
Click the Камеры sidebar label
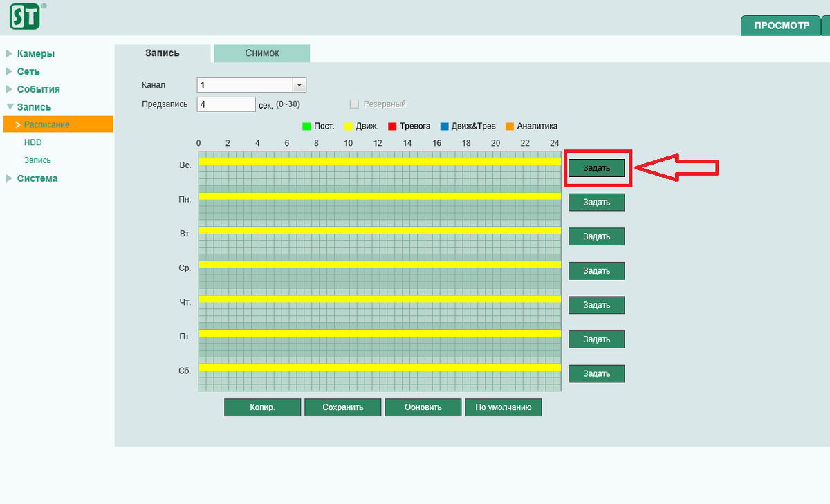(36, 54)
